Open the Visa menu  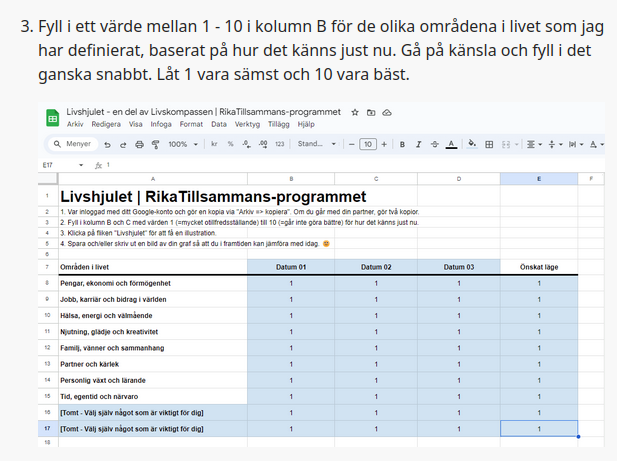135,124
